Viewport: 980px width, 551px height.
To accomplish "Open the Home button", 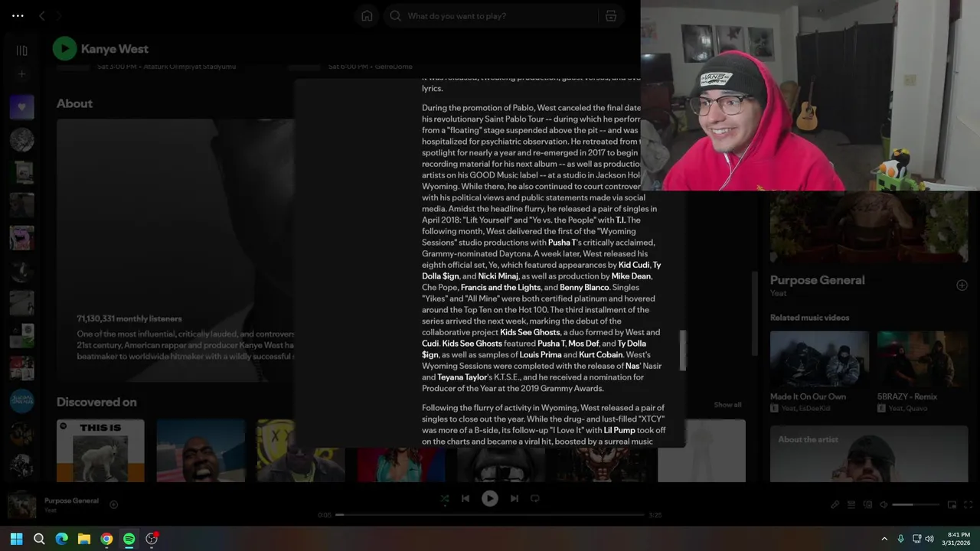I will (x=367, y=15).
